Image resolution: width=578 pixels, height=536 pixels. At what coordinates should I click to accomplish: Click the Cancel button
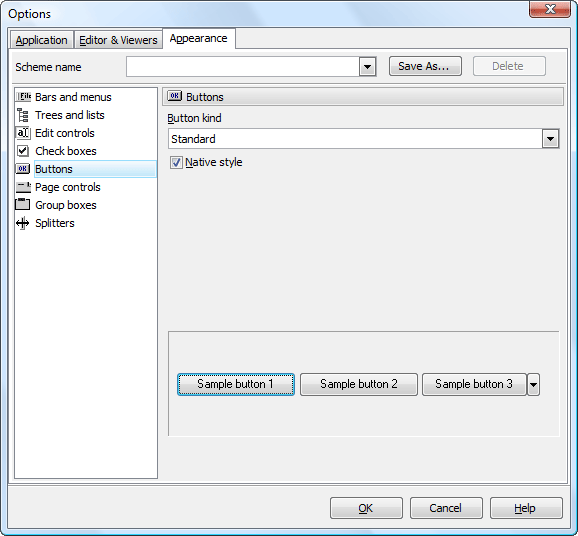446,508
